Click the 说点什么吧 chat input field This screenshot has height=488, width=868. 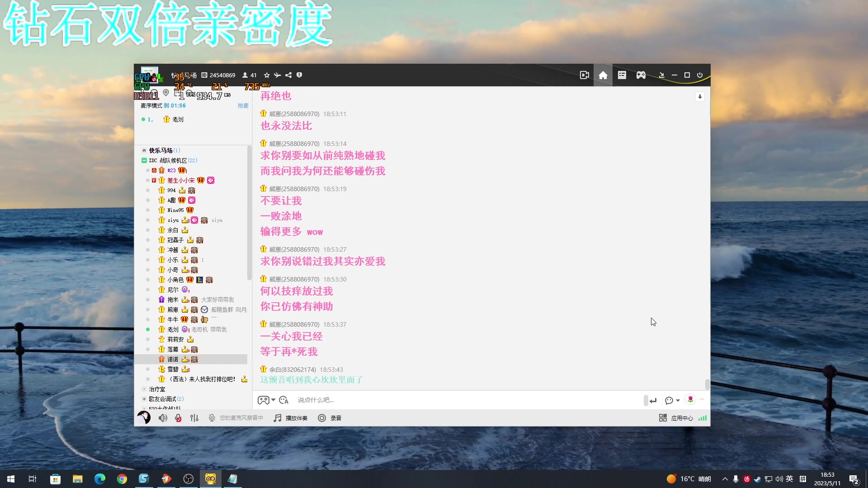(x=468, y=400)
